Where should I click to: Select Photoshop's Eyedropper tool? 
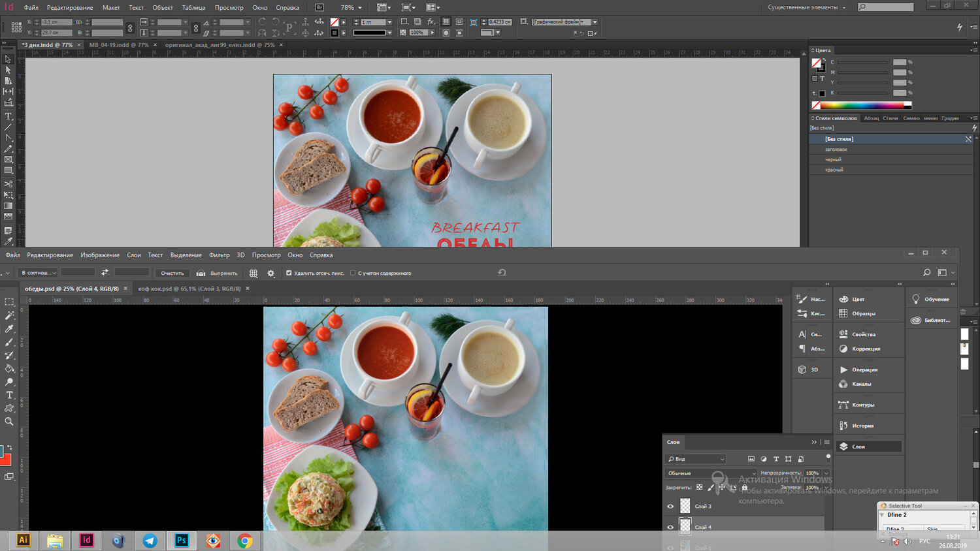point(9,329)
